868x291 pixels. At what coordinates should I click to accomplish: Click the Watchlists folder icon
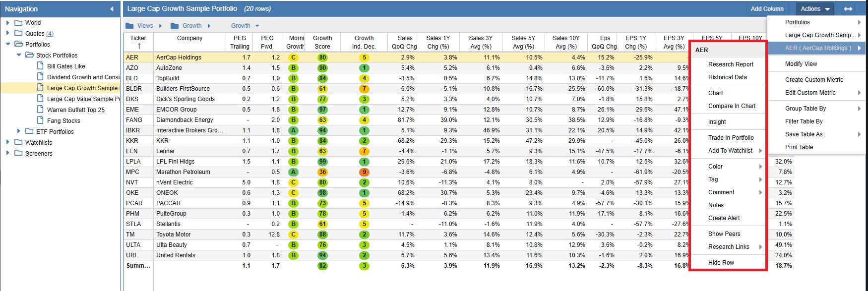point(18,142)
